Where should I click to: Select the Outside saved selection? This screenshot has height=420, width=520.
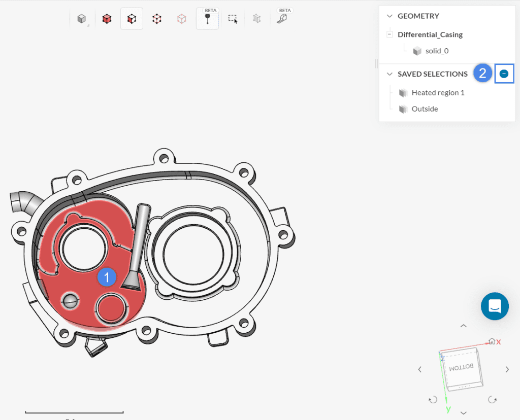pyautogui.click(x=425, y=109)
